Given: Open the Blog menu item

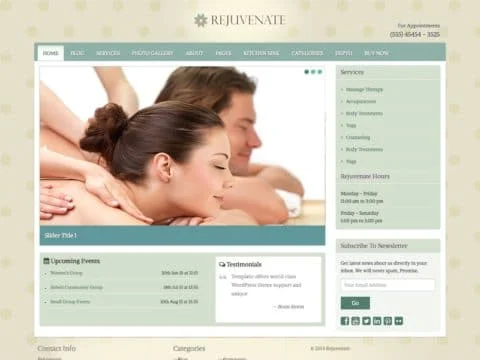Looking at the screenshot, I should coord(77,53).
